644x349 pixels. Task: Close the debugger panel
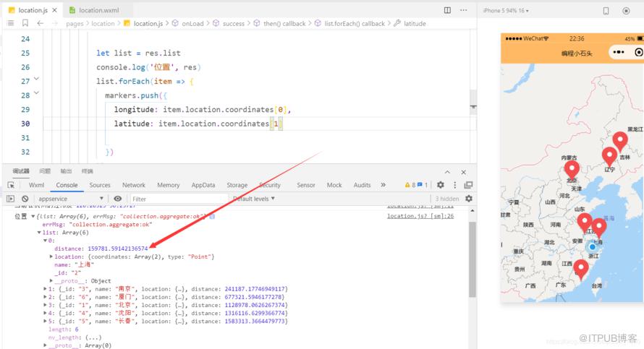(463, 172)
